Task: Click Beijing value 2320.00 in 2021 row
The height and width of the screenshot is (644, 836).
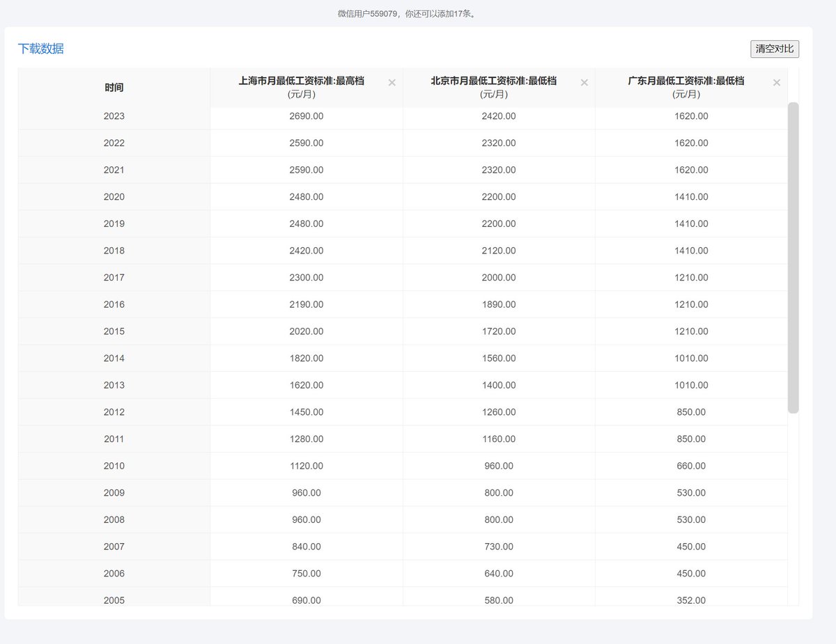Action: pyautogui.click(x=499, y=170)
